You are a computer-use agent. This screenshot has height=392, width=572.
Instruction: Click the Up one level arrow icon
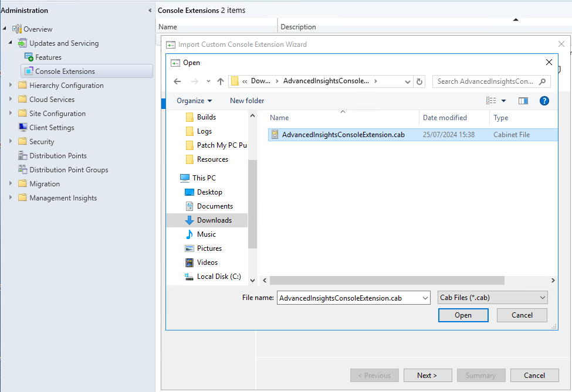coord(221,81)
